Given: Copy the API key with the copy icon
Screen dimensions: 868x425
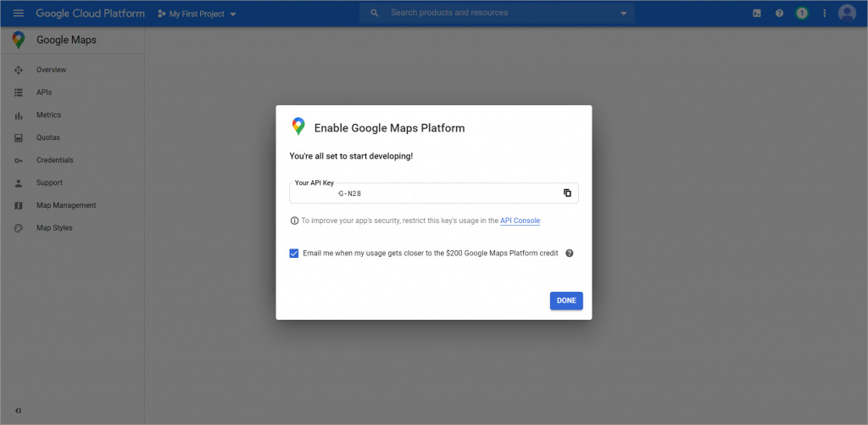Looking at the screenshot, I should pos(567,193).
